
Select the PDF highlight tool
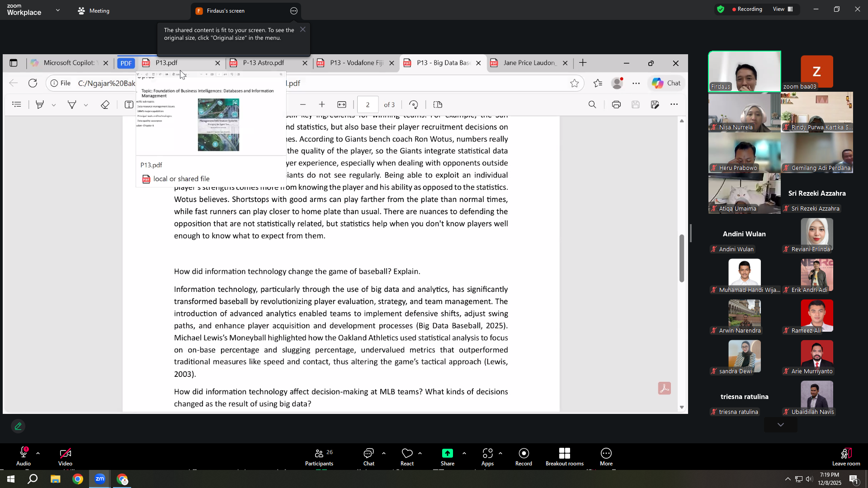coord(40,104)
